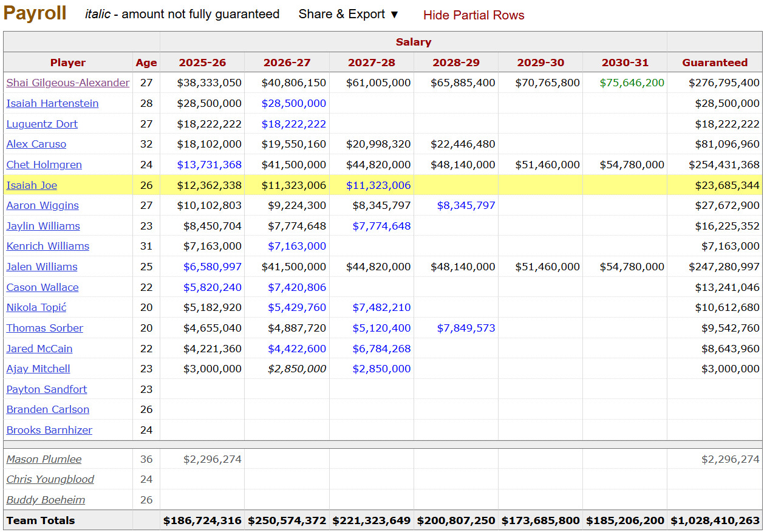Open the Share & Export dropdown

(349, 14)
